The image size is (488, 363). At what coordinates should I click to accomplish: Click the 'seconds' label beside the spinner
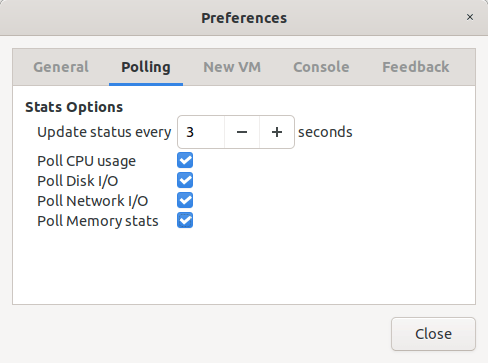pyautogui.click(x=325, y=132)
